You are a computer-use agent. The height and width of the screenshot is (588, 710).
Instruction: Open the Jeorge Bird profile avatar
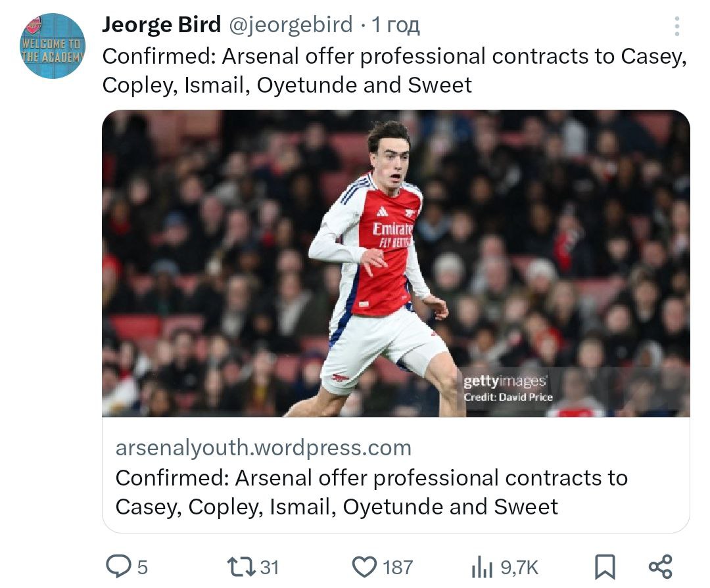53,46
